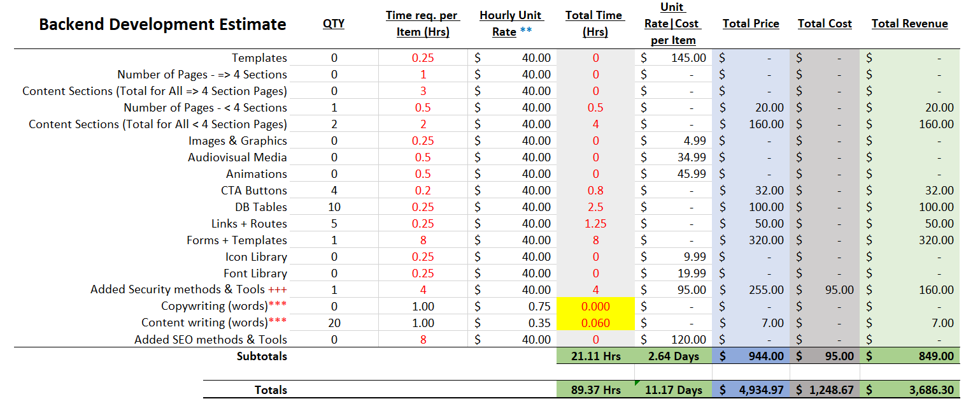Select the Hourly Unit Rate header

[511, 22]
